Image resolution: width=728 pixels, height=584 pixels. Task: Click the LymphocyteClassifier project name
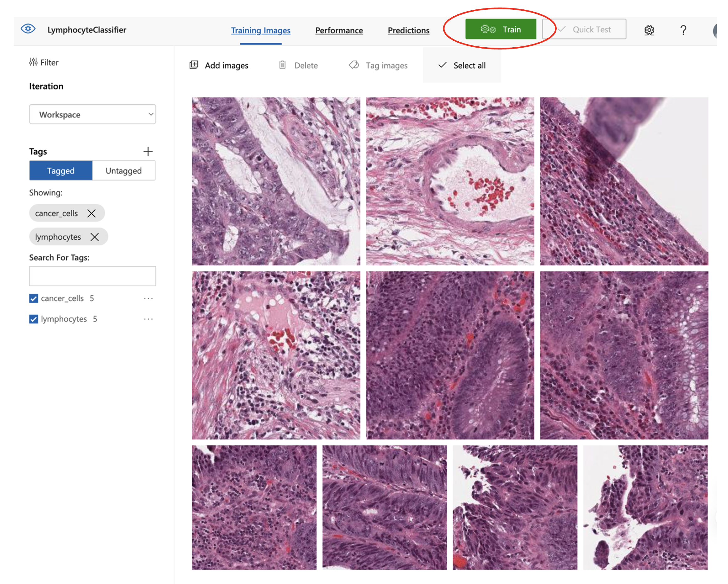pos(87,30)
